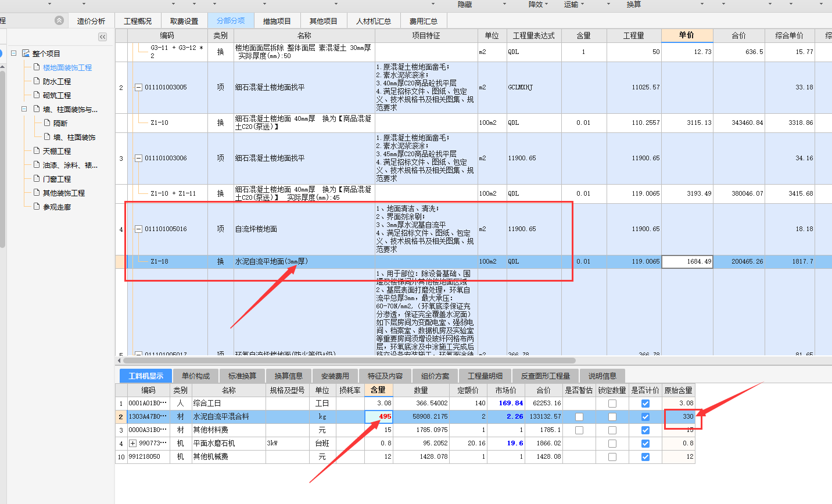Select the 安装费用 bottom tab
The height and width of the screenshot is (504, 832).
335,376
